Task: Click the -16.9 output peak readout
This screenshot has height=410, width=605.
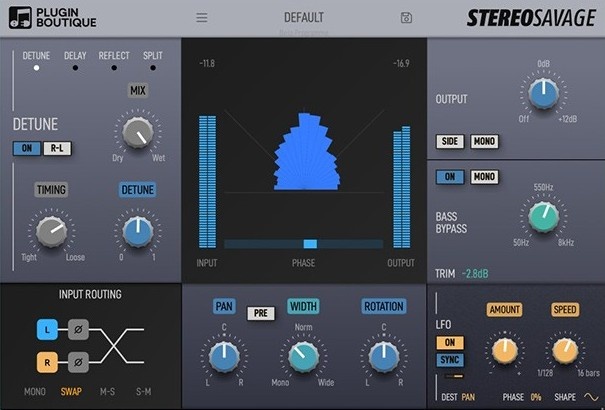Action: [x=401, y=64]
